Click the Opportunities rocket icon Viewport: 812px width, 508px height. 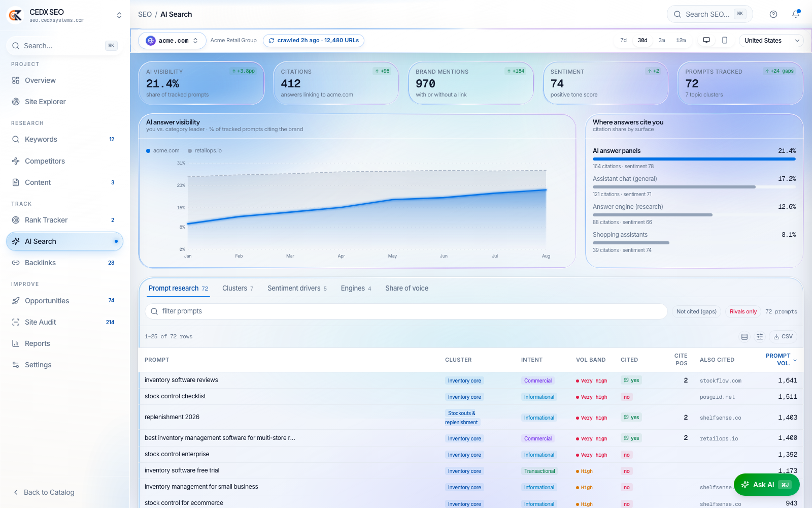(16, 301)
